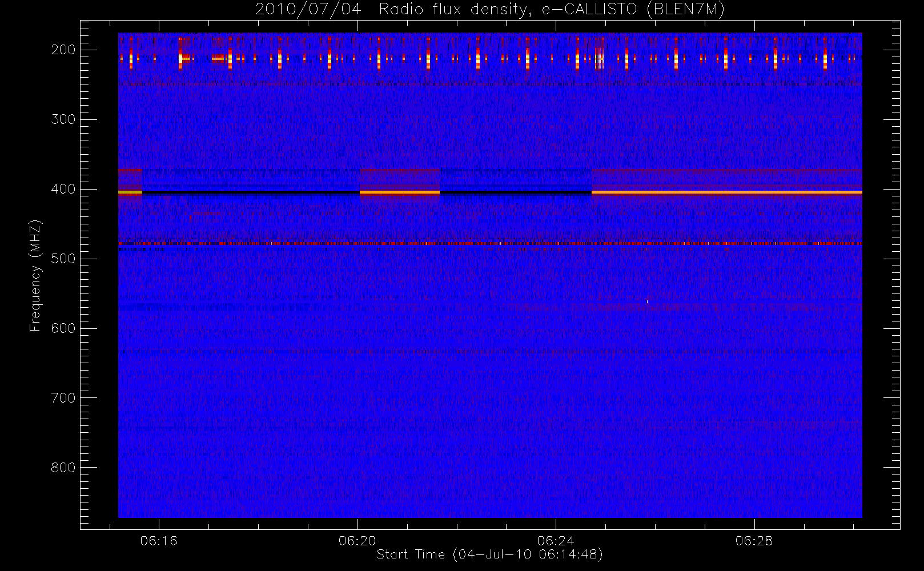Click the plot title '2010/07/04 Radio flux density, e-CALLISTO (BLEN7M)'
This screenshot has width=924, height=571.
coord(490,10)
